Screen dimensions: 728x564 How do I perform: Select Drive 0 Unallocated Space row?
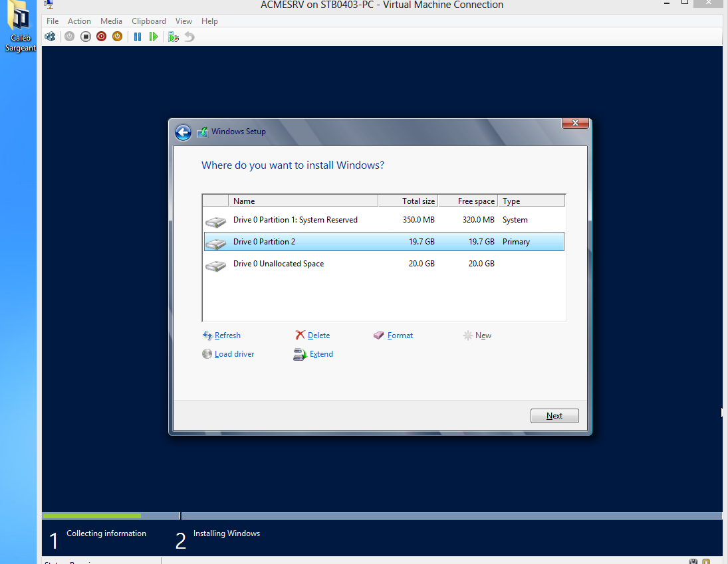point(384,264)
